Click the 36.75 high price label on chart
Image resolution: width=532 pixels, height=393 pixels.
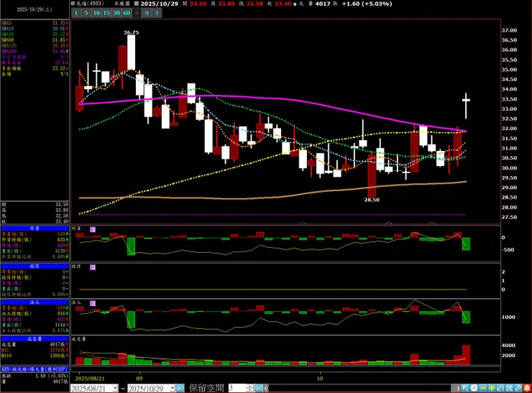(131, 32)
